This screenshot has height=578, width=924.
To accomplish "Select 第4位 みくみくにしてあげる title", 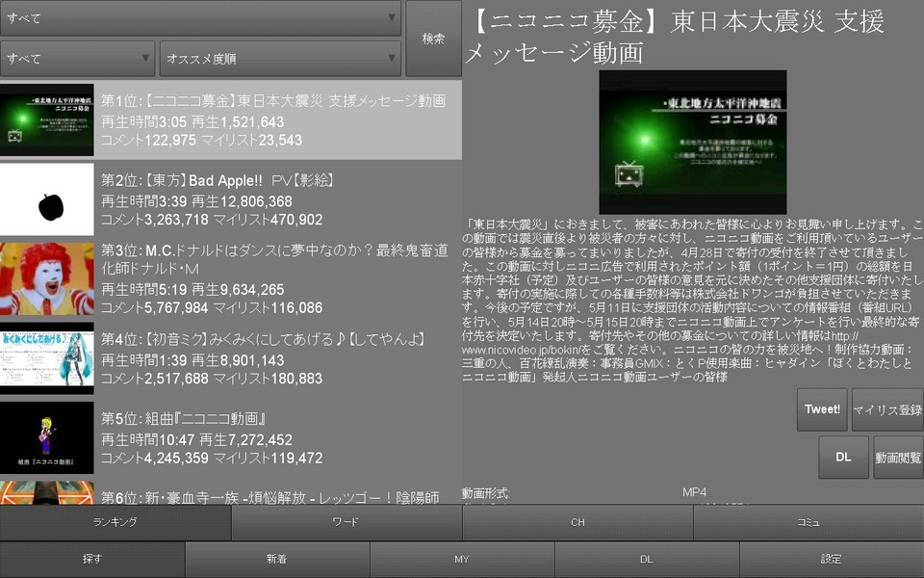I will (x=263, y=339).
